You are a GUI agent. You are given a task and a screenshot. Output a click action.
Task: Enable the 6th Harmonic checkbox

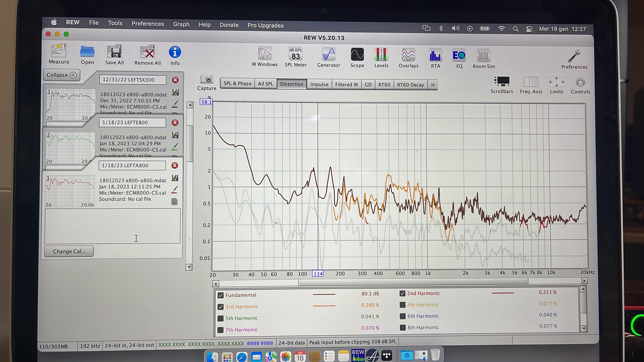pos(402,316)
